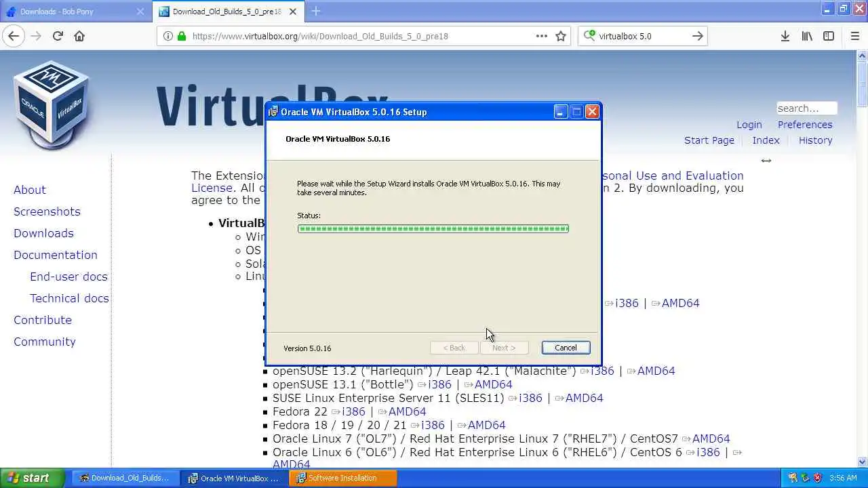Open the Windows start button

[x=32, y=478]
